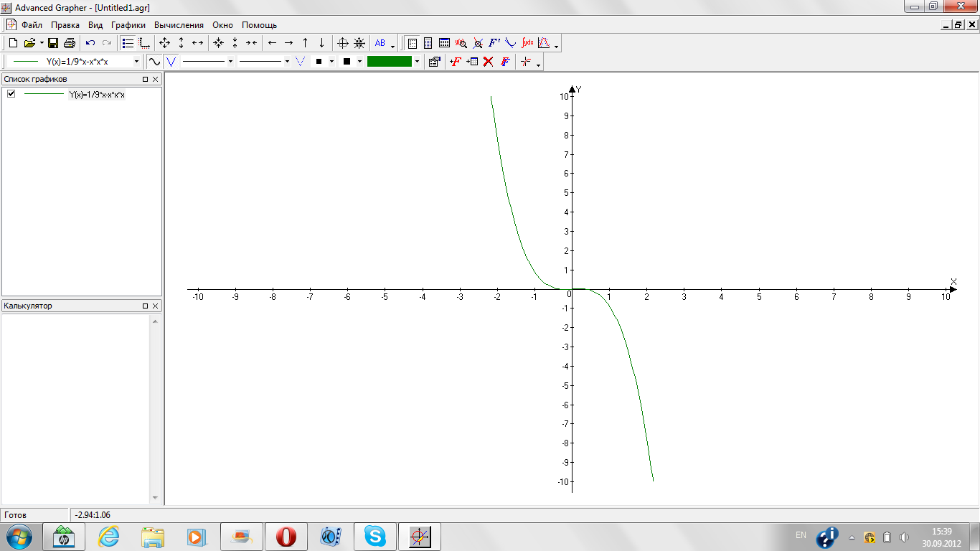The width and height of the screenshot is (980, 551).
Task: Click the Save document floppy disk icon
Action: 53,43
